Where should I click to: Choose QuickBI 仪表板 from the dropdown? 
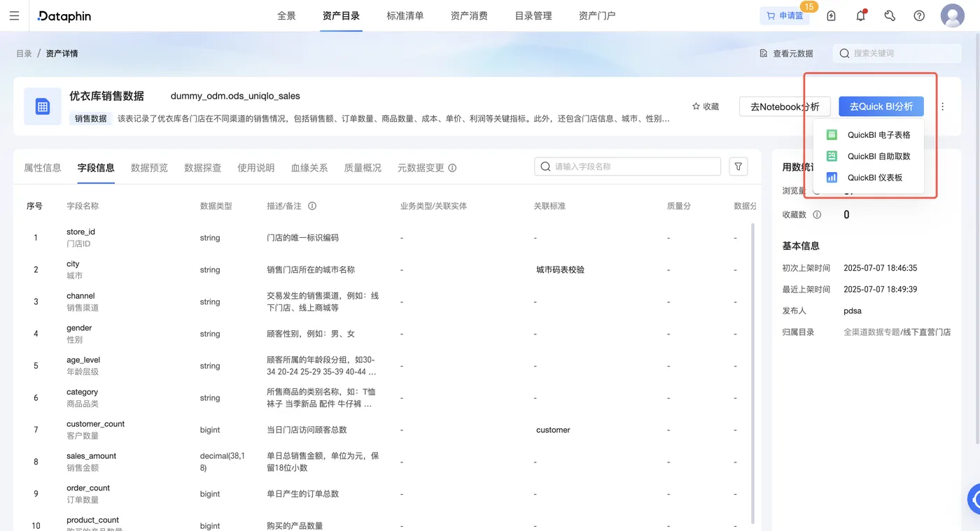pyautogui.click(x=869, y=178)
